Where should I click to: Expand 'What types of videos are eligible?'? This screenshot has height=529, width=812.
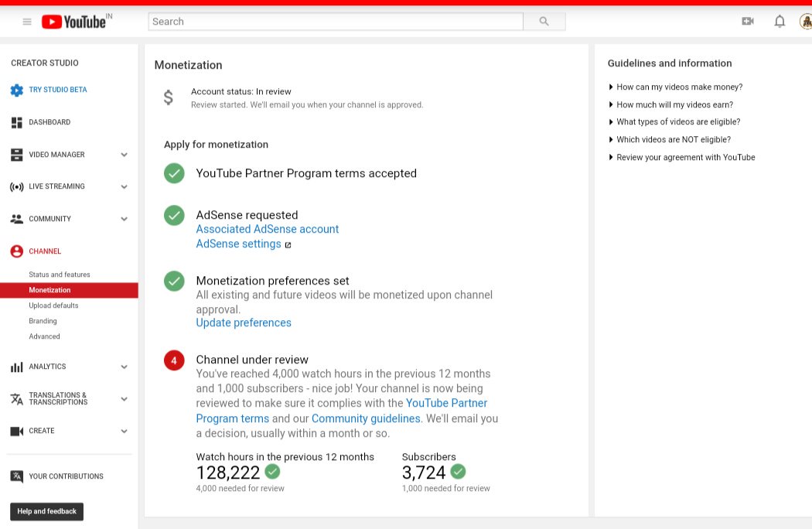674,121
